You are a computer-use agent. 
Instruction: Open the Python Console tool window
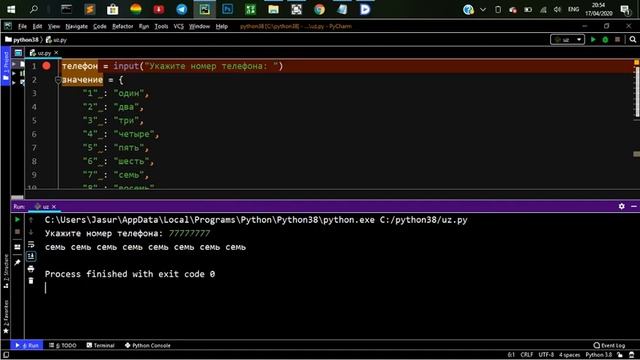click(148, 345)
